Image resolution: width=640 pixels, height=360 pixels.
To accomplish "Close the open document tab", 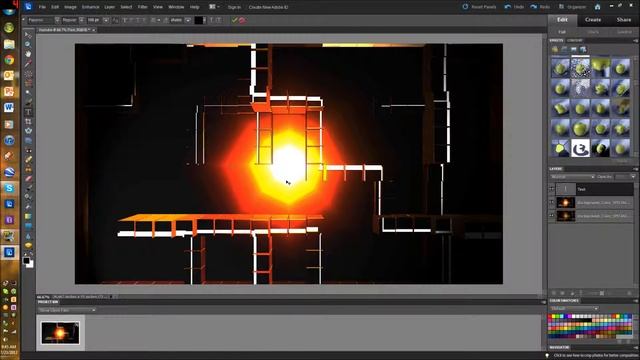I will coord(93,30).
